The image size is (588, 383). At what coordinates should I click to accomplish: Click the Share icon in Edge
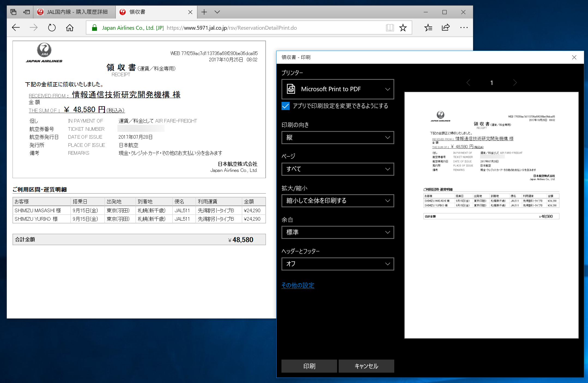click(x=446, y=28)
